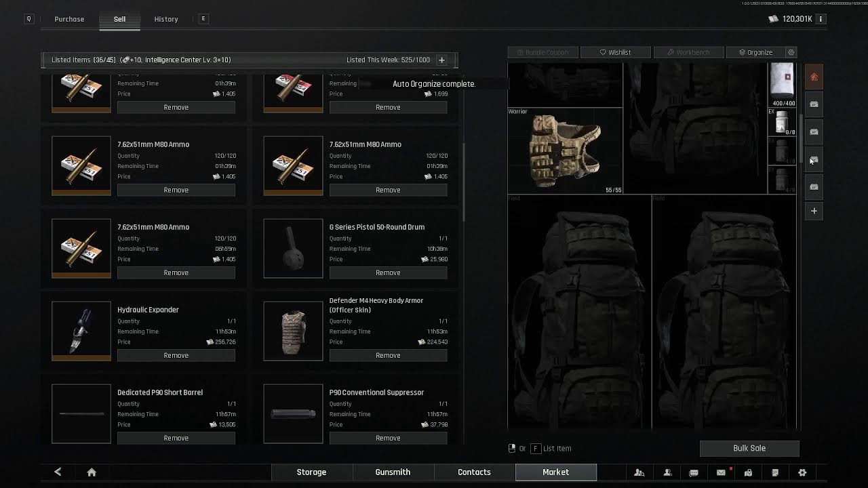
Task: Click the P90 Conventional Suppressor name
Action: (x=376, y=392)
